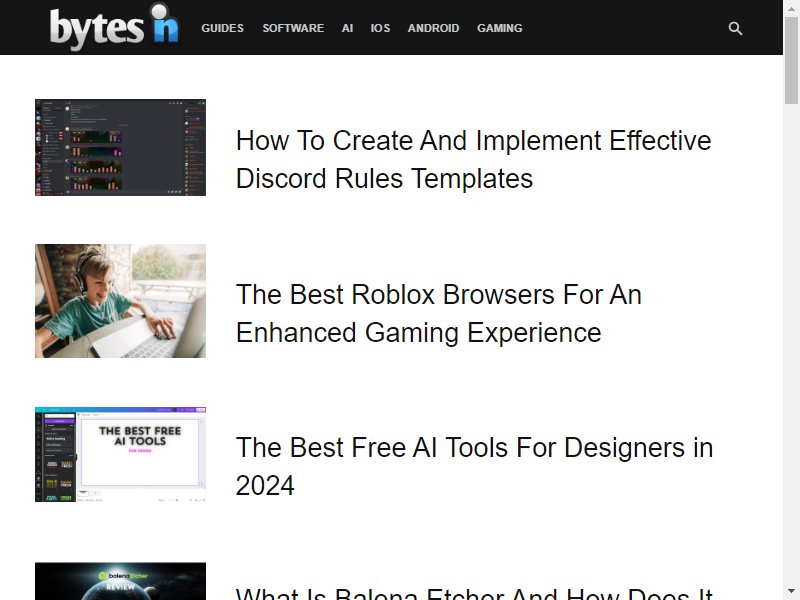Click the Discord screenshot thumbnail
The image size is (800, 600).
pyautogui.click(x=120, y=147)
